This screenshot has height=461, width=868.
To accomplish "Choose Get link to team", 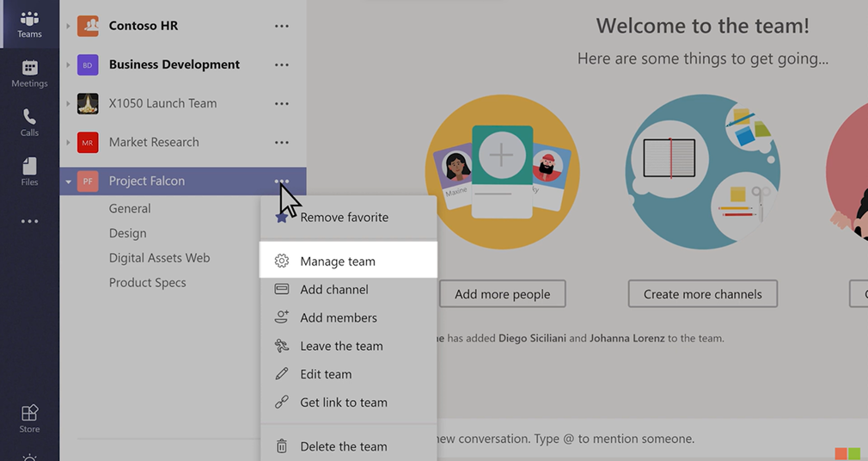I will click(x=348, y=403).
